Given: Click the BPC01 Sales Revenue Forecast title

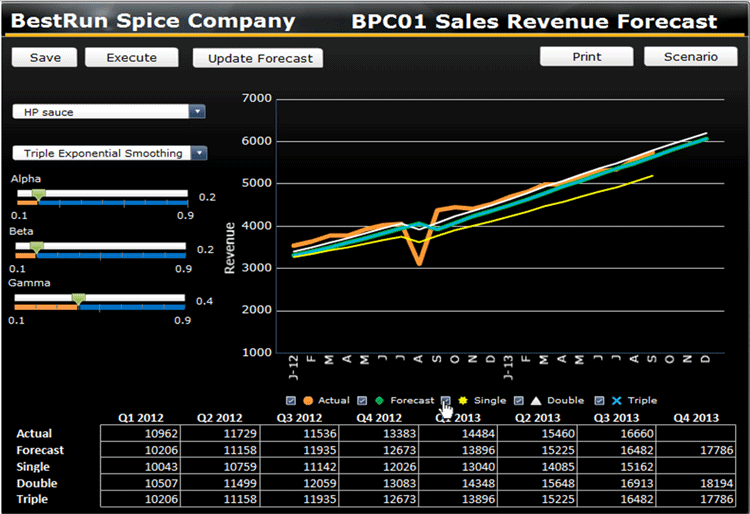Looking at the screenshot, I should (x=534, y=22).
